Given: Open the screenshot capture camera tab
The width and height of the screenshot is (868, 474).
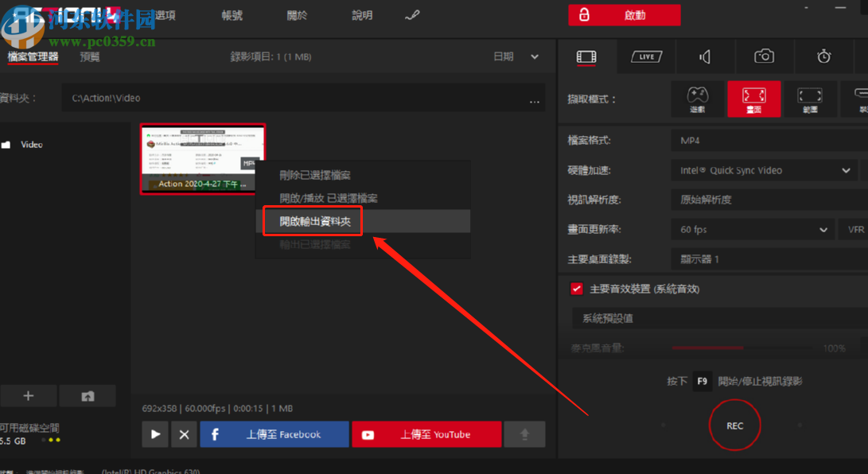Looking at the screenshot, I should tap(764, 56).
